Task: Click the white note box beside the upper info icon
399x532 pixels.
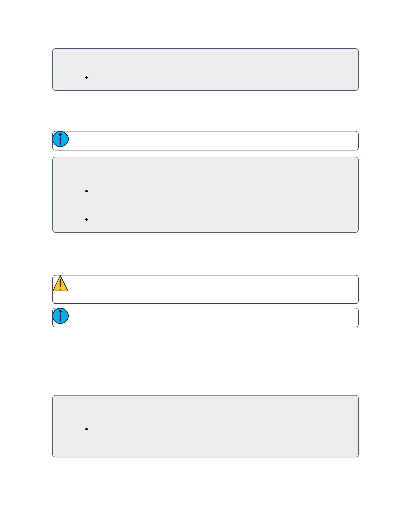Action: (x=213, y=141)
